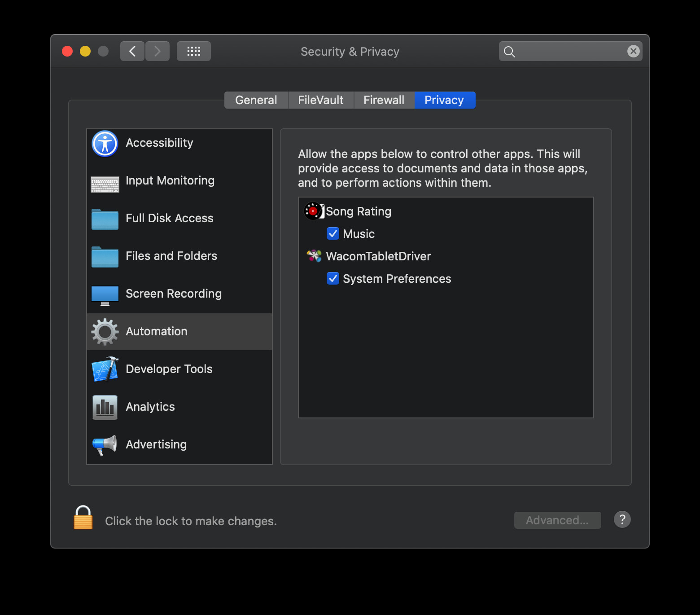Screen dimensions: 700x615
Task: Switch to the FileVault tab
Action: tap(321, 100)
